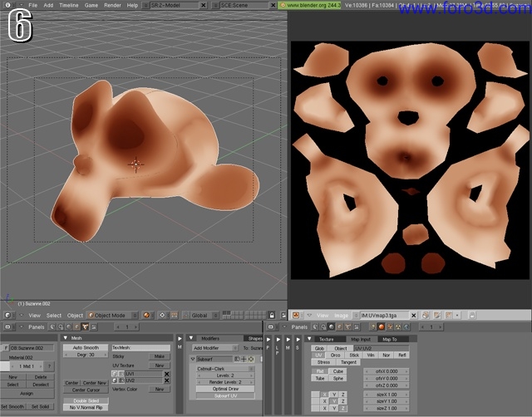Viewport: 532px width, 417px height.
Task: Select Logic context icon in left Panels header
Action: [52, 326]
